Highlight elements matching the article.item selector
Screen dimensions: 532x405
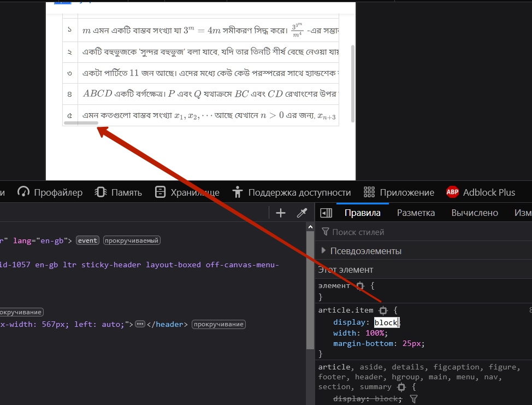pos(383,310)
